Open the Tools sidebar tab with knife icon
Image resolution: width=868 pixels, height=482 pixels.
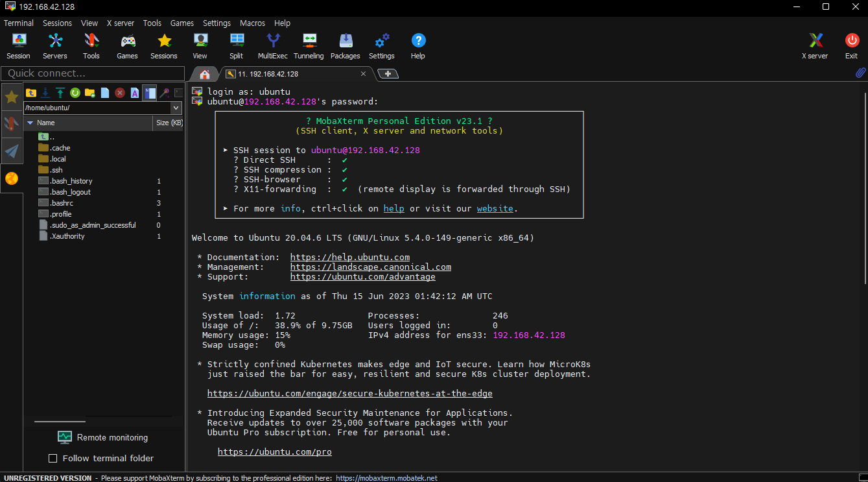12,124
